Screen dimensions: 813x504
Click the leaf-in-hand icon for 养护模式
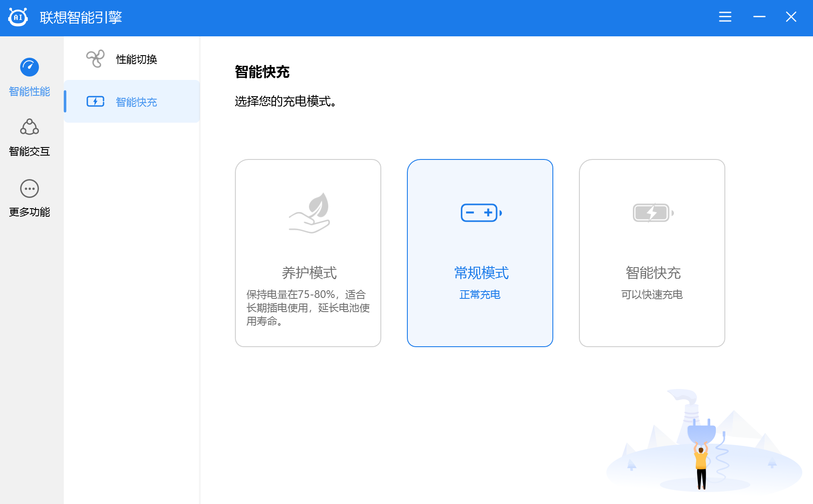coord(309,212)
